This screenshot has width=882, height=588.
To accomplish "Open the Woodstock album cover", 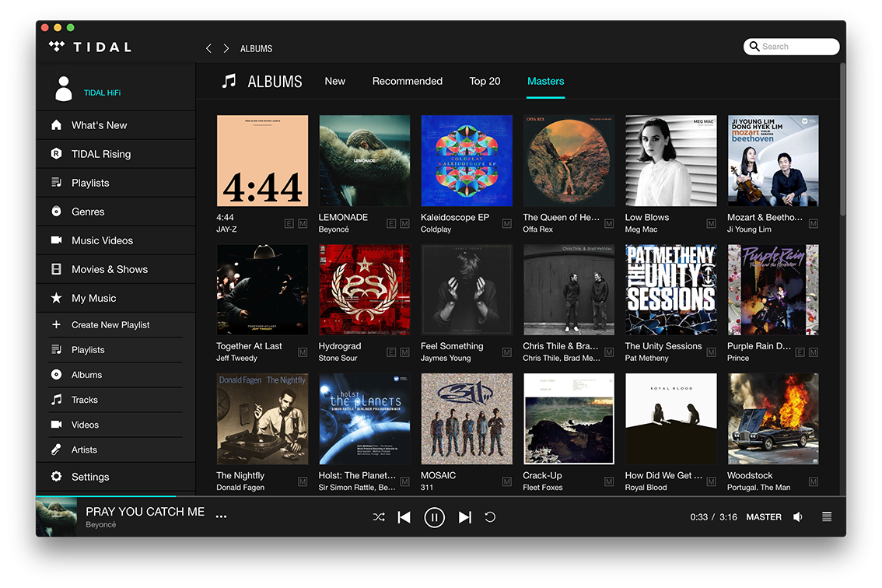I will 773,419.
